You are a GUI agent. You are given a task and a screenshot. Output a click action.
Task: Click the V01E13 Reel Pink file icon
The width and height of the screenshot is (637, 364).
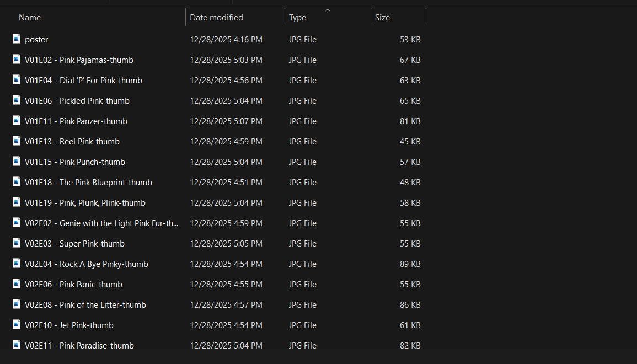click(17, 141)
